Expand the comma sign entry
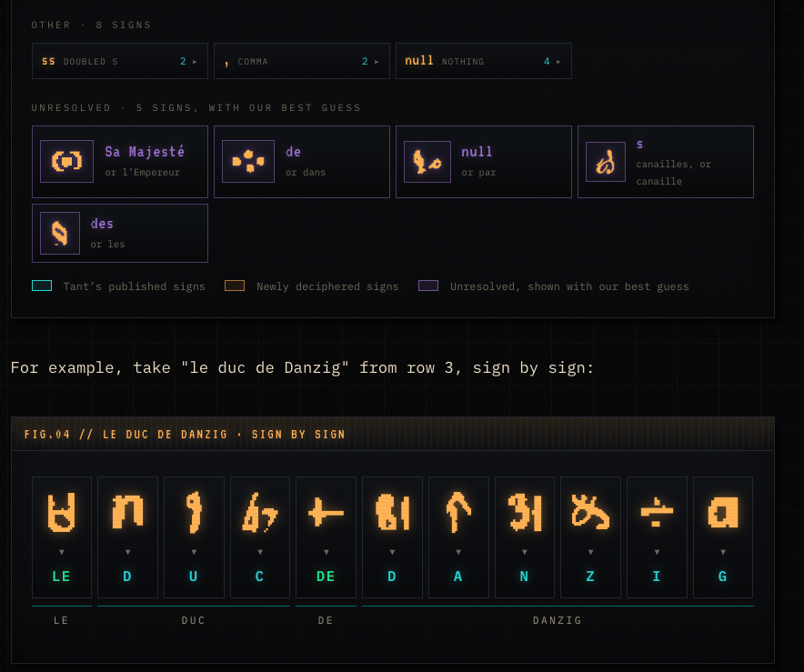This screenshot has width=804, height=672. coord(302,61)
